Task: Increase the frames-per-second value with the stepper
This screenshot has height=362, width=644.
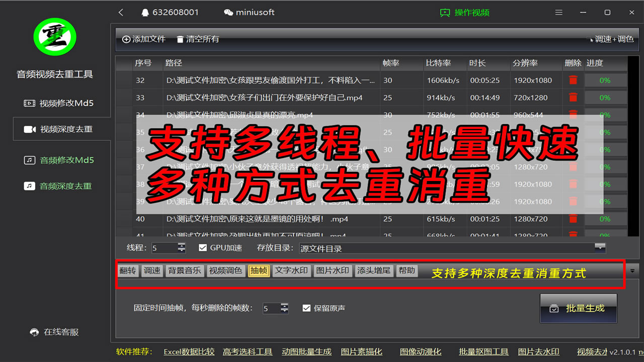Action: coord(285,306)
